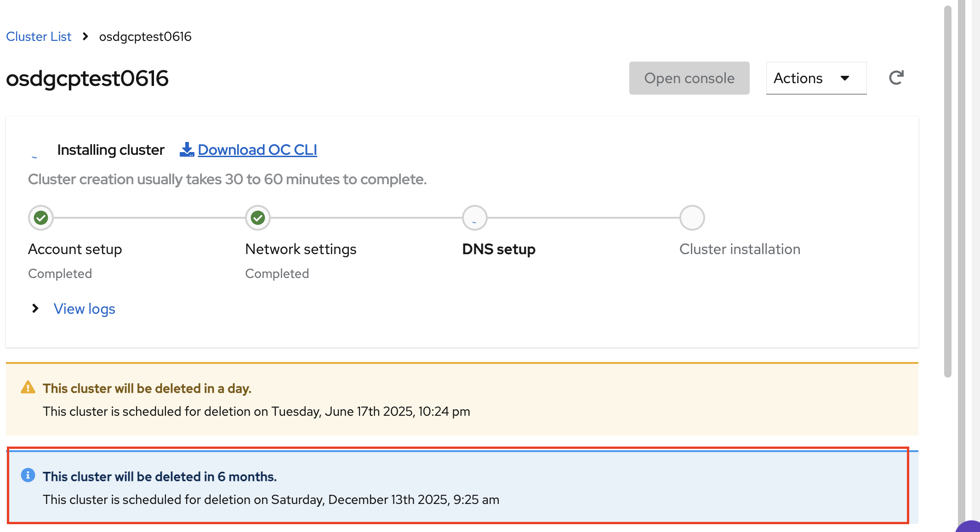The width and height of the screenshot is (980, 532).
Task: Click the deleted in a day warning banner
Action: [462, 399]
